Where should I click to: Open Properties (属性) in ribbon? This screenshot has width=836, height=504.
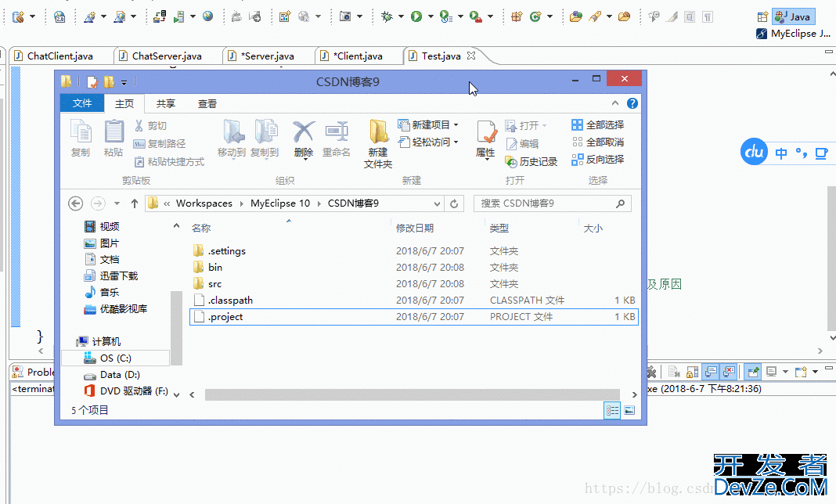click(x=486, y=139)
